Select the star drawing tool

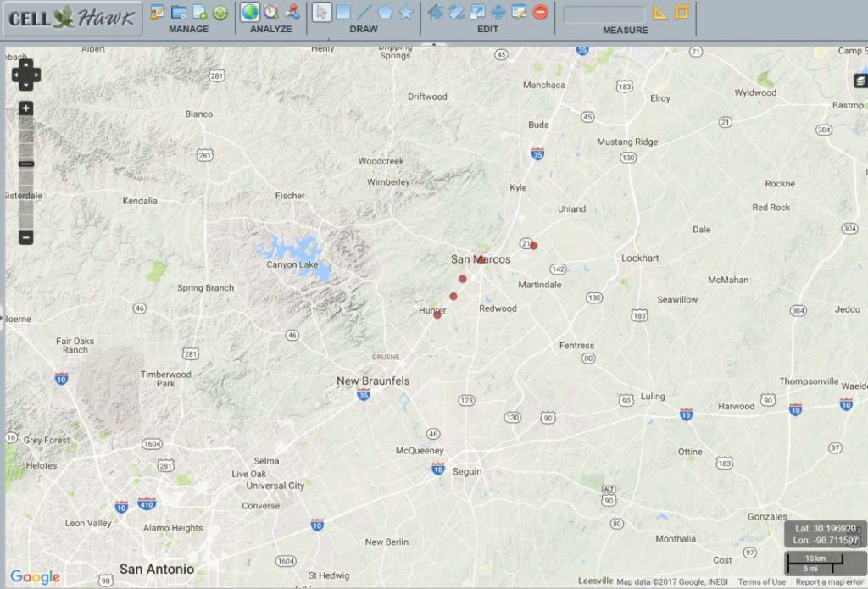pos(406,12)
